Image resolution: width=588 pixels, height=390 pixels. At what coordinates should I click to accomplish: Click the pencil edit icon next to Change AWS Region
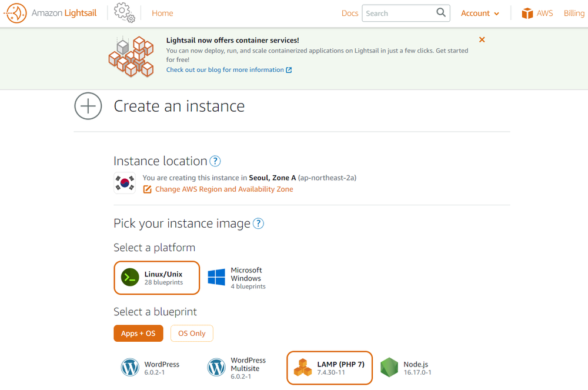coord(147,189)
